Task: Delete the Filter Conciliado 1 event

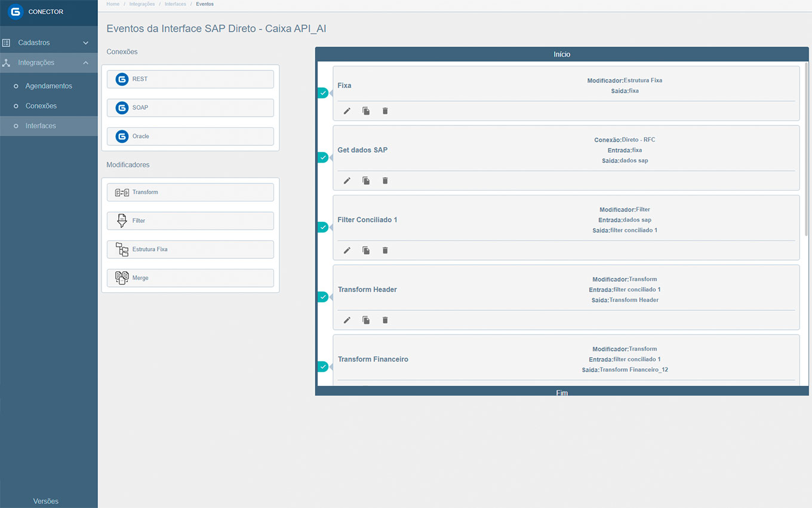Action: coord(385,250)
